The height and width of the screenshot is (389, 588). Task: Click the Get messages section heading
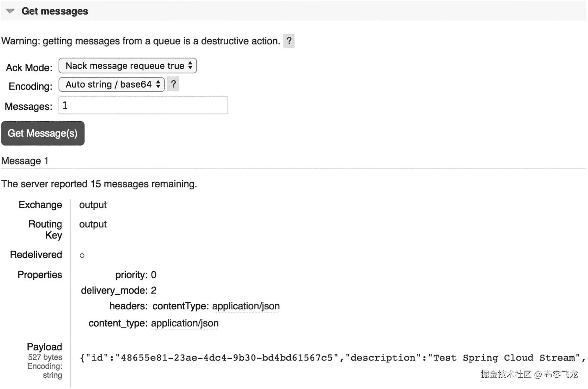pos(55,11)
